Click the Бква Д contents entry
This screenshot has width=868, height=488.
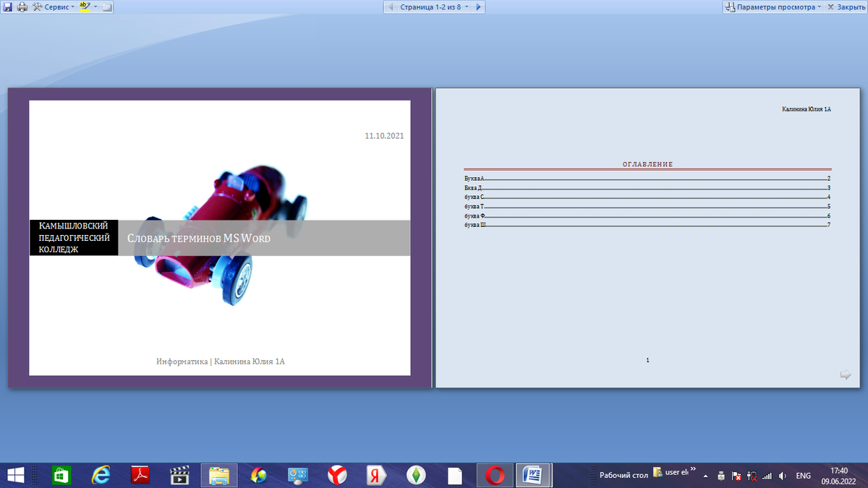pyautogui.click(x=647, y=187)
